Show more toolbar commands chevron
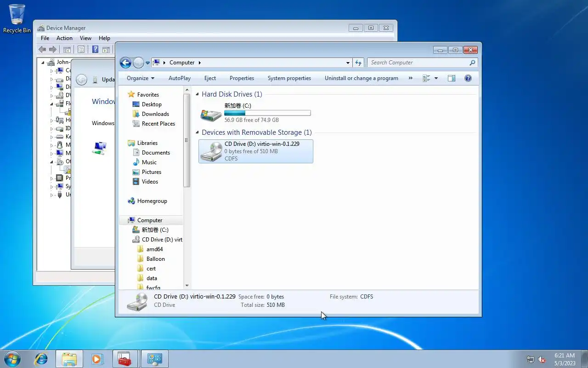This screenshot has width=588, height=368. pyautogui.click(x=410, y=78)
